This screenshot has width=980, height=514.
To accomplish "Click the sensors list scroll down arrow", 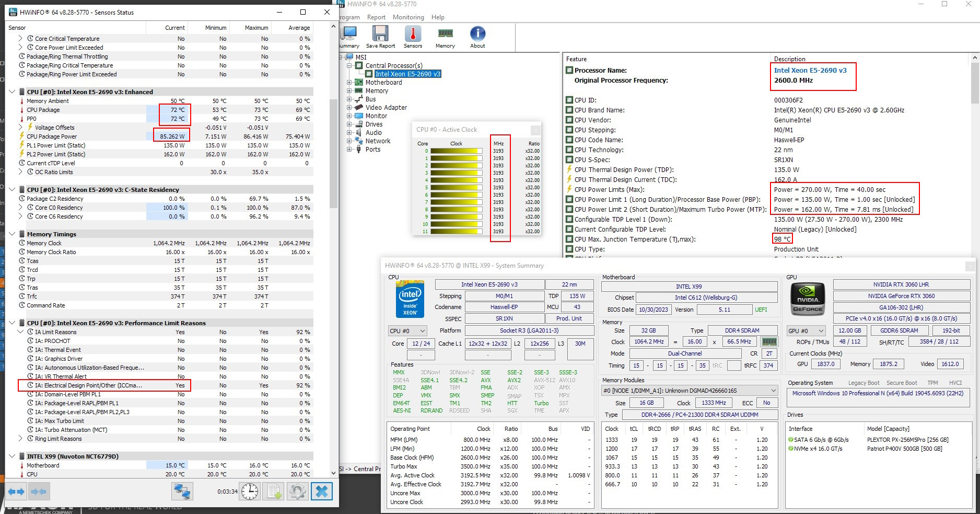I will [334, 473].
